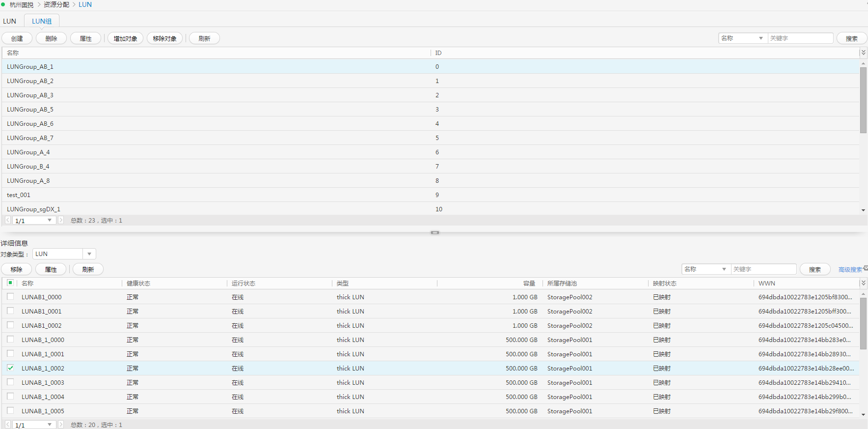Click the down arrow of the LUN group list scrollbar

coord(863,210)
